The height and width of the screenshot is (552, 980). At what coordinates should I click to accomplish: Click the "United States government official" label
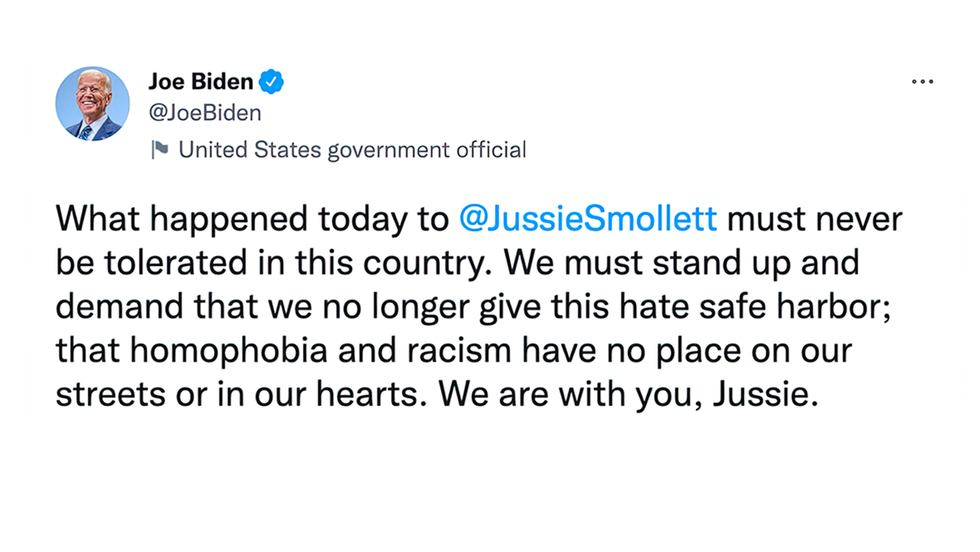click(x=352, y=150)
